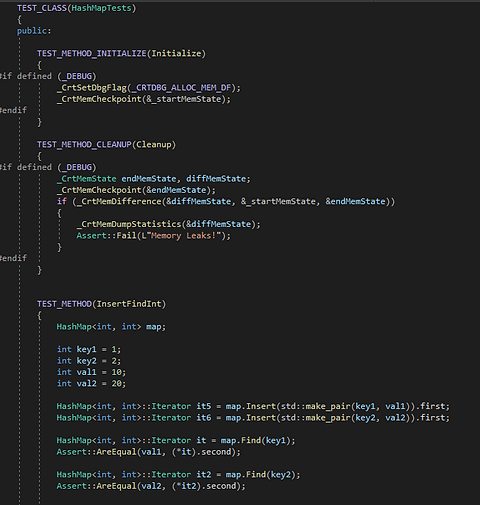Image resolution: width=480 pixels, height=505 pixels.
Task: Click the _CrtMemState endMemState, diffMemState declaration
Action: pos(154,179)
